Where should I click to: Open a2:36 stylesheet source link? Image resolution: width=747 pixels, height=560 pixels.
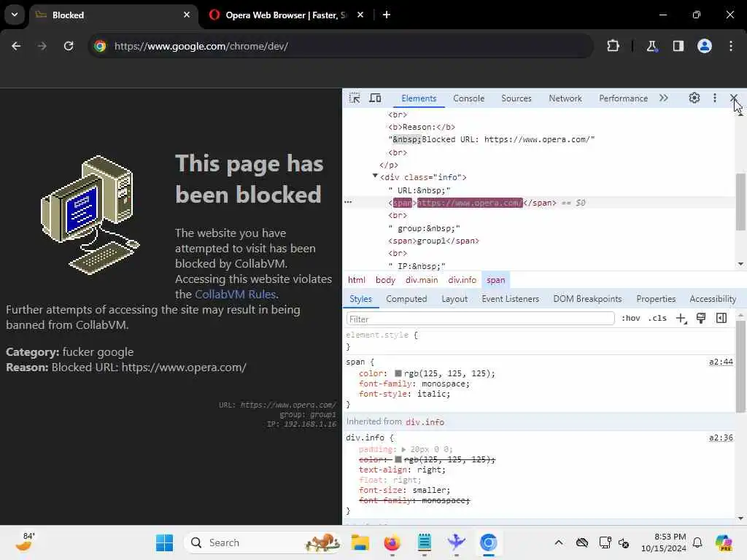[x=721, y=437]
